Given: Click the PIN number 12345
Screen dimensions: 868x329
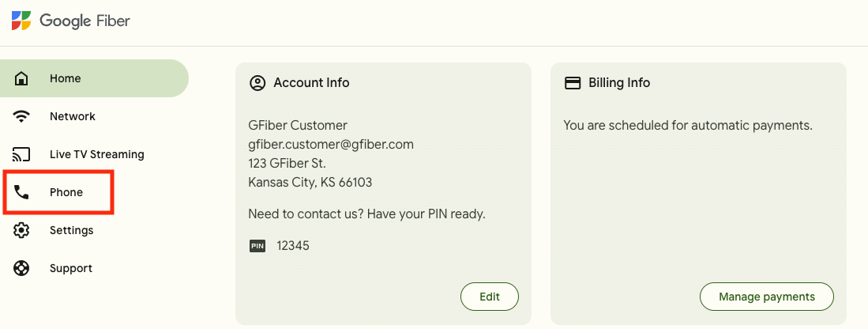Looking at the screenshot, I should pyautogui.click(x=293, y=246).
